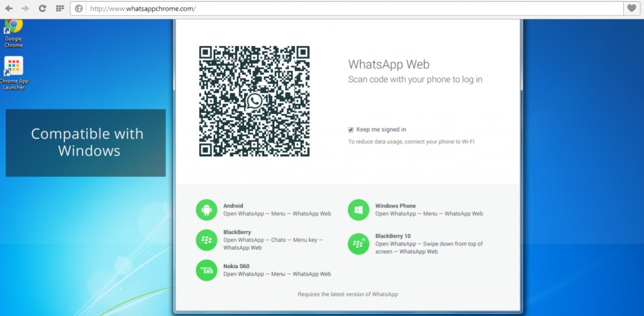Click 'Requires the latest version of WhatsApp' text
The height and width of the screenshot is (316, 644).
[348, 294]
